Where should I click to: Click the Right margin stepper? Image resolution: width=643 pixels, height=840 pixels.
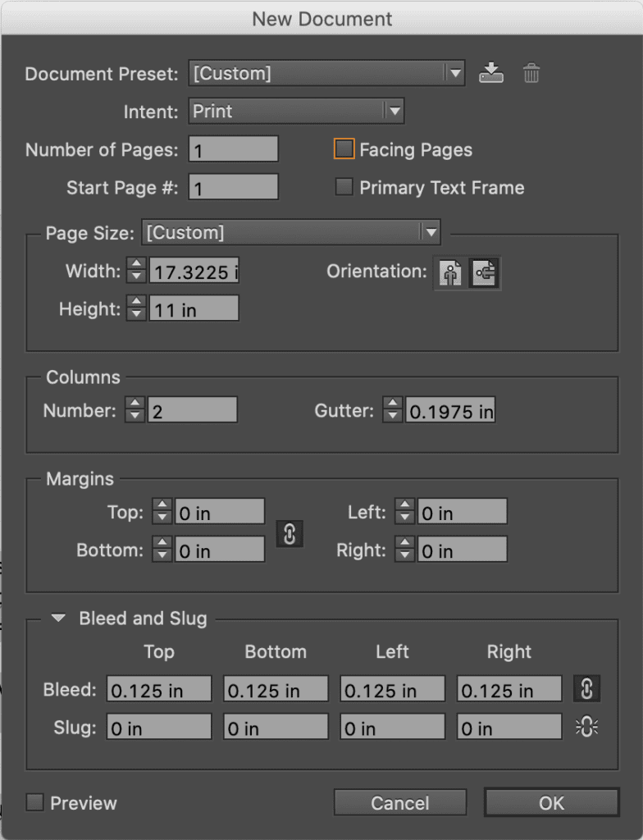pyautogui.click(x=404, y=549)
